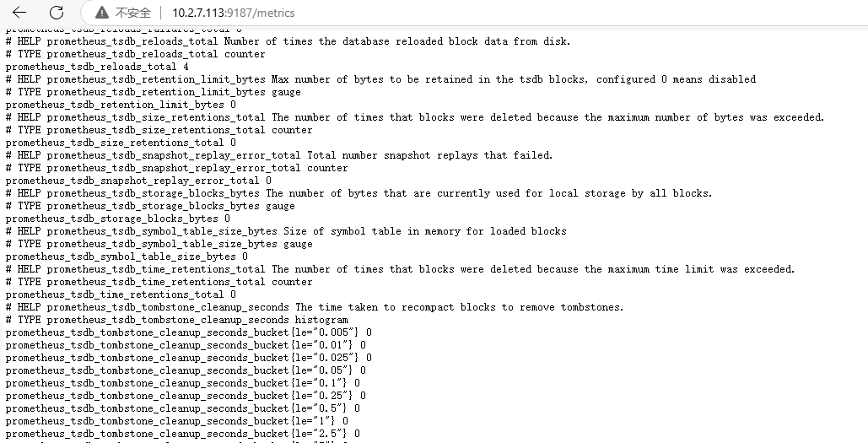This screenshot has height=443, width=868.
Task: Reload the metrics page
Action: click(x=57, y=13)
